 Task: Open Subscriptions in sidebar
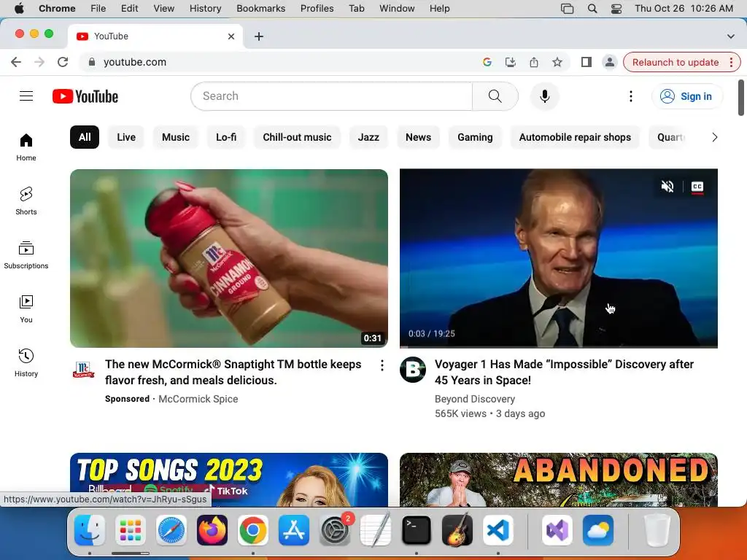coord(26,254)
